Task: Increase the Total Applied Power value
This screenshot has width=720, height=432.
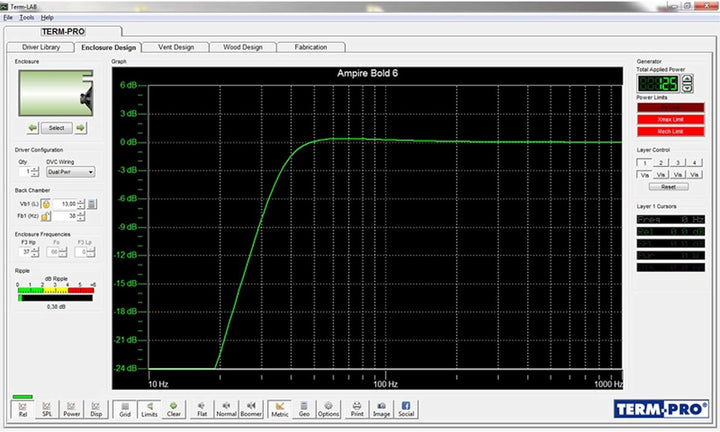Action: click(687, 76)
